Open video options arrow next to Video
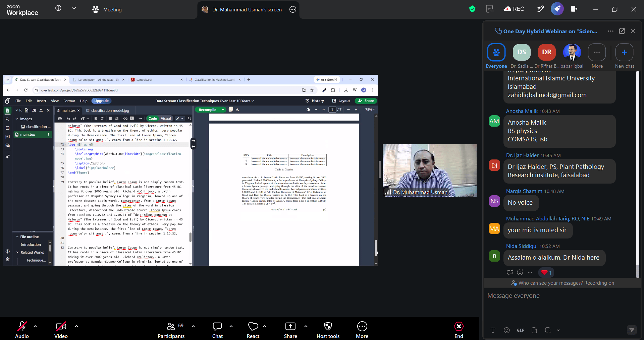Screen dimensions: 644x340 coord(76,326)
